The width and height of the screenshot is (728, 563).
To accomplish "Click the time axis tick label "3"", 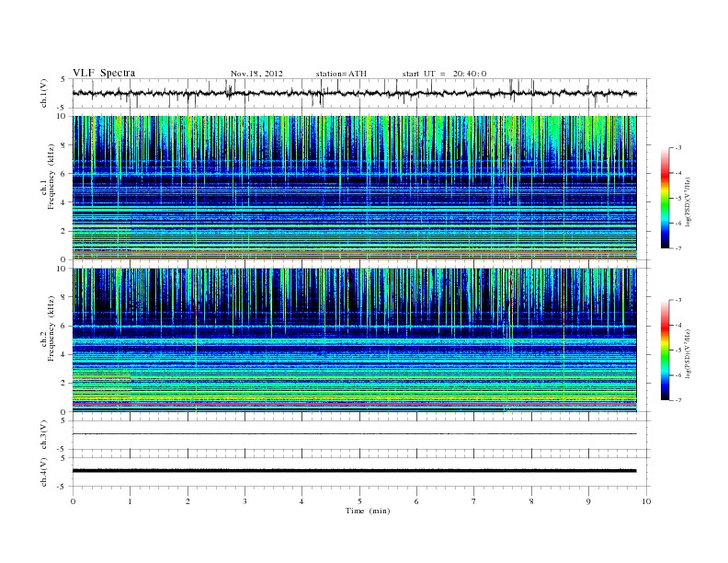I will (245, 501).
